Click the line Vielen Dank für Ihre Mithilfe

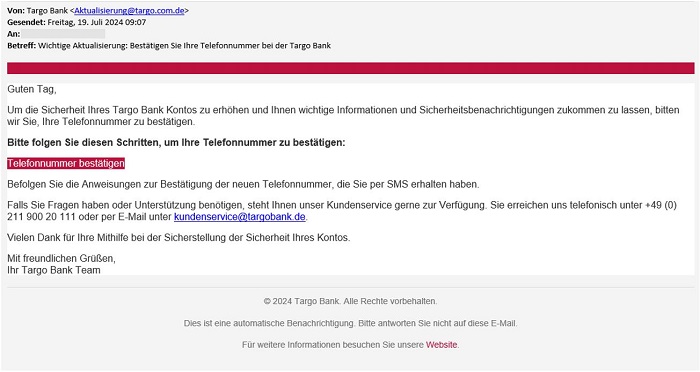click(179, 238)
